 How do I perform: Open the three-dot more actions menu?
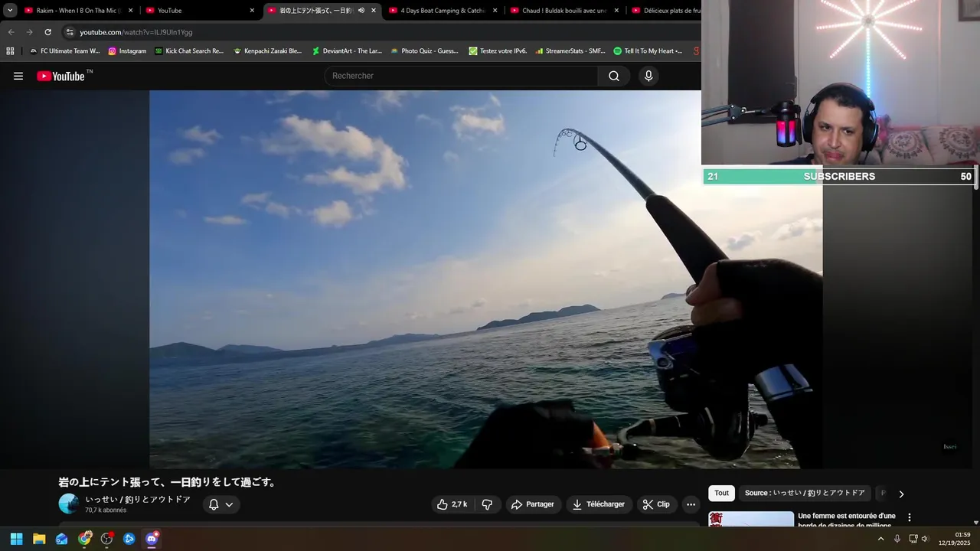pyautogui.click(x=691, y=504)
